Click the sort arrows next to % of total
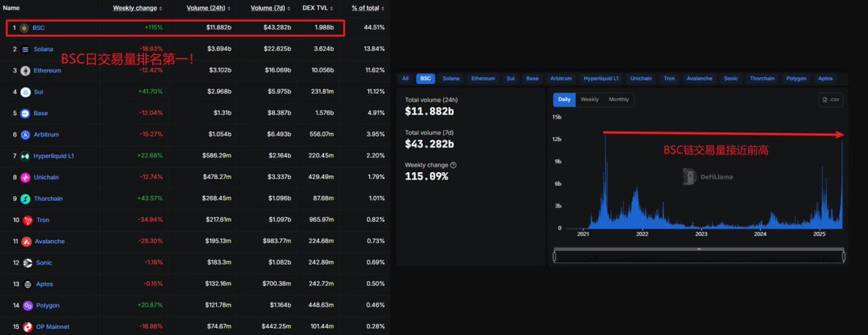Screen dimensions: 868x335 (383, 8)
